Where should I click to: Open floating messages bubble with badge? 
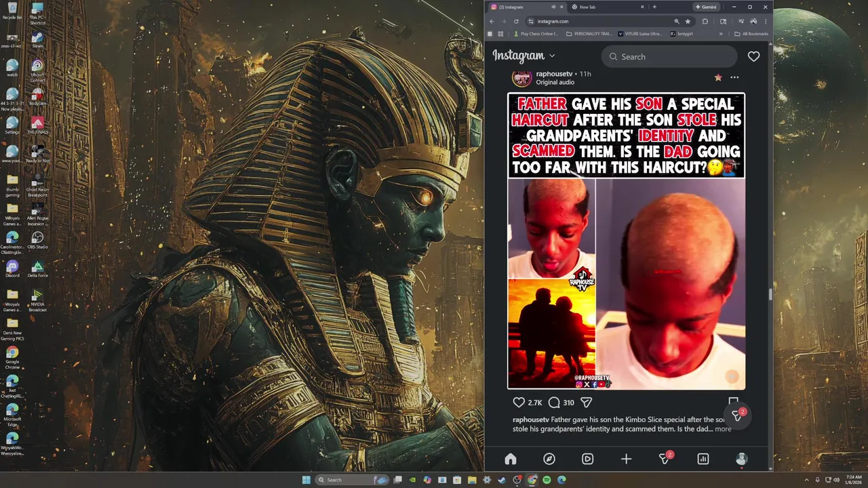point(737,415)
